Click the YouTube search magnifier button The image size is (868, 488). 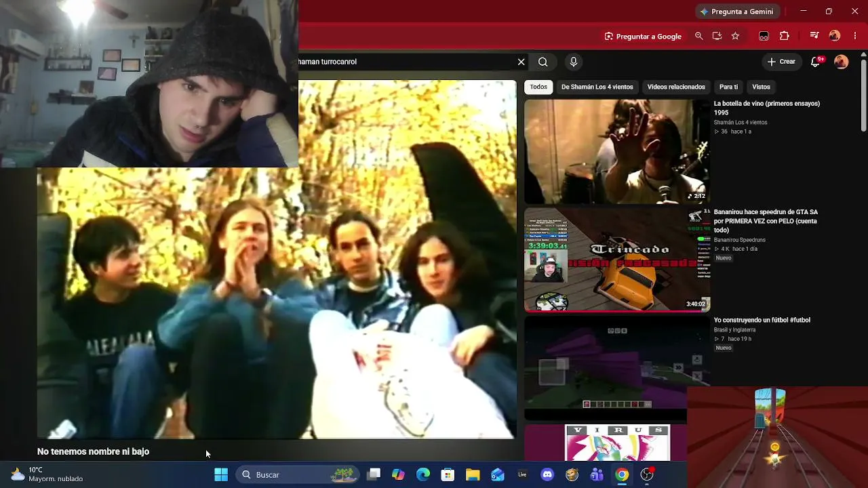(x=543, y=62)
